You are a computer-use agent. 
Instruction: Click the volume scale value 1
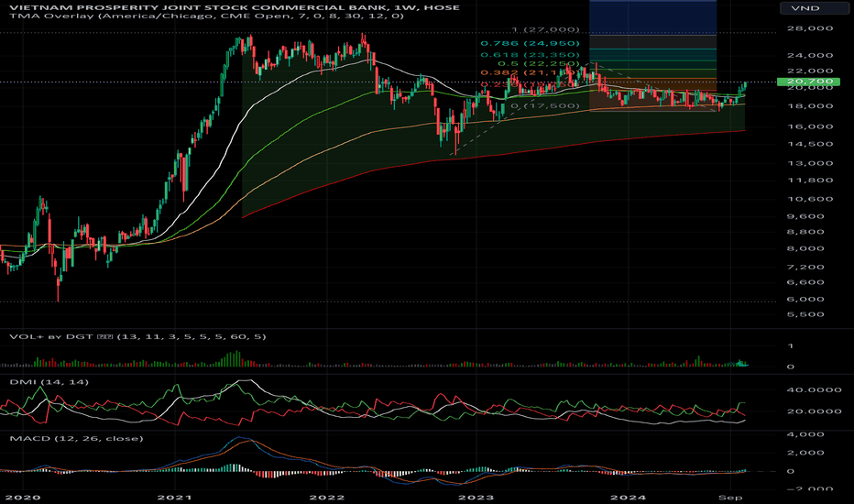coord(790,346)
